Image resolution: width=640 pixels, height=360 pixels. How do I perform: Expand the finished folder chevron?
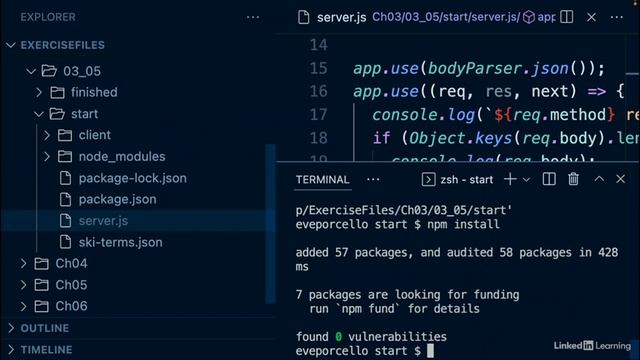click(39, 92)
